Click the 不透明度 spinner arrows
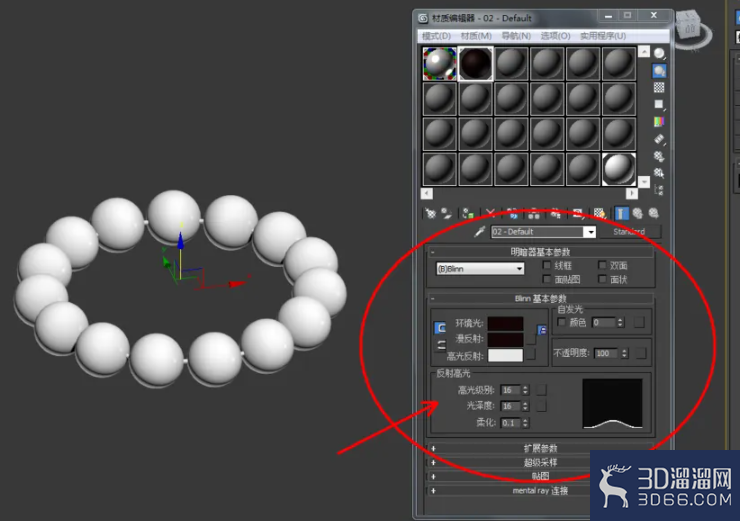This screenshot has width=740, height=521. 624,353
